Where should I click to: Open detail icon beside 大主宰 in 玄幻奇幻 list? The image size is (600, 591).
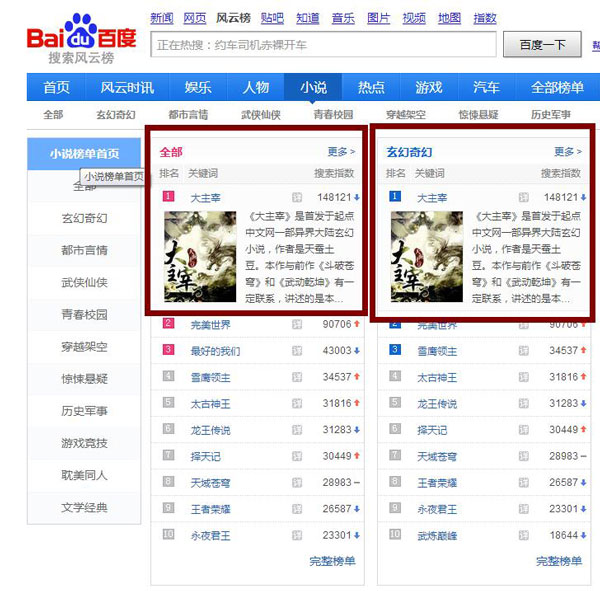(x=523, y=198)
